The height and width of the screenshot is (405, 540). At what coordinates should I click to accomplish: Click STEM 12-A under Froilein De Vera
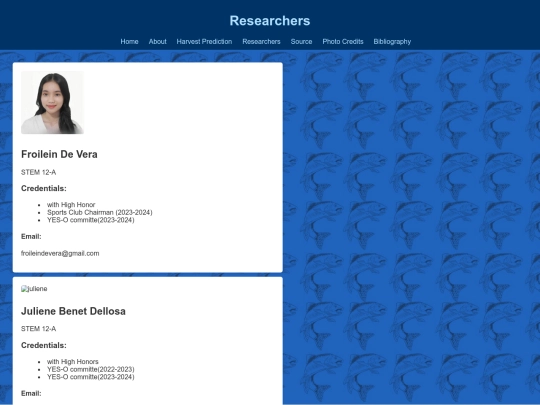38,172
